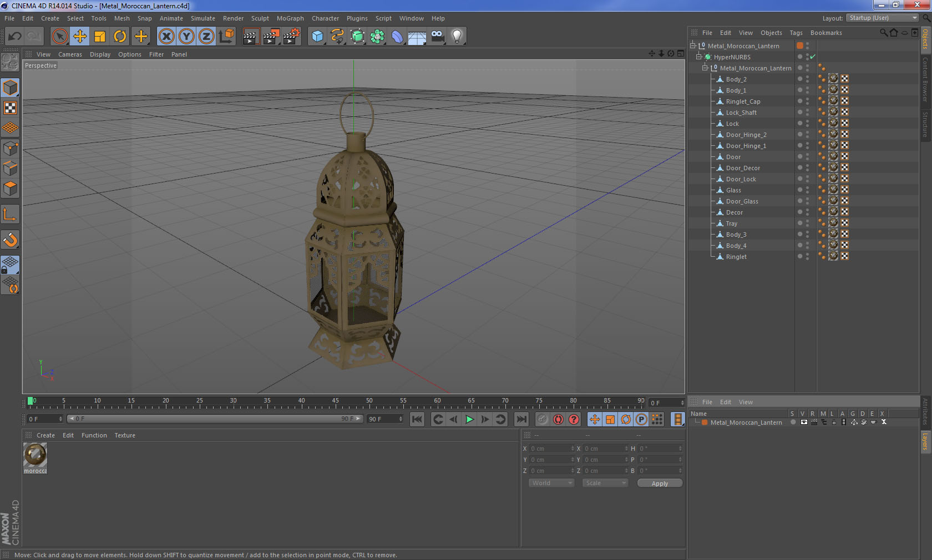Collapse nested Metal_Moroccan_Lantern null node

pos(705,68)
